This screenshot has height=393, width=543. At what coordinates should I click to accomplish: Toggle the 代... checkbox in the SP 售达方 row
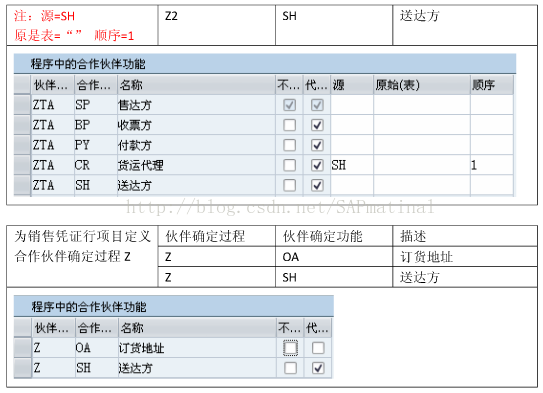click(x=317, y=105)
